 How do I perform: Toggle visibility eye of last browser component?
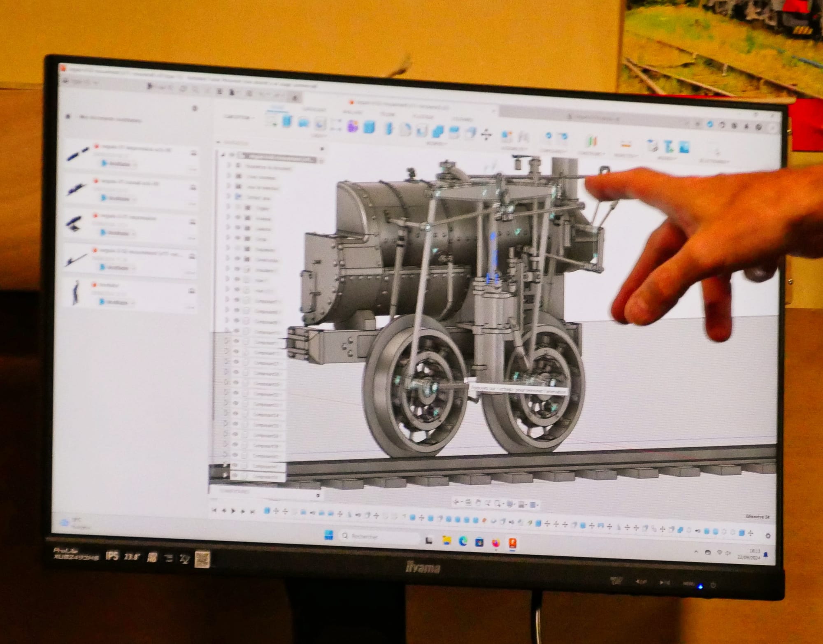tap(235, 476)
